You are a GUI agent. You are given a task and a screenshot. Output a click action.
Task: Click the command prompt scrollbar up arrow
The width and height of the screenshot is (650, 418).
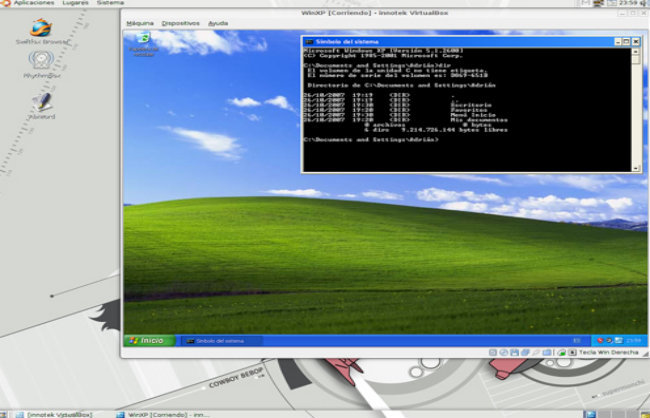coord(635,53)
